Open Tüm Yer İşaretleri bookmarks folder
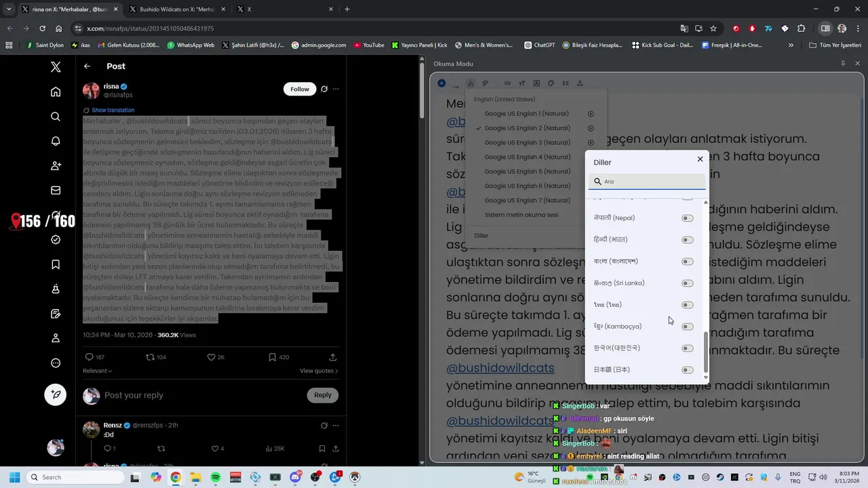This screenshot has width=868, height=488. point(835,45)
